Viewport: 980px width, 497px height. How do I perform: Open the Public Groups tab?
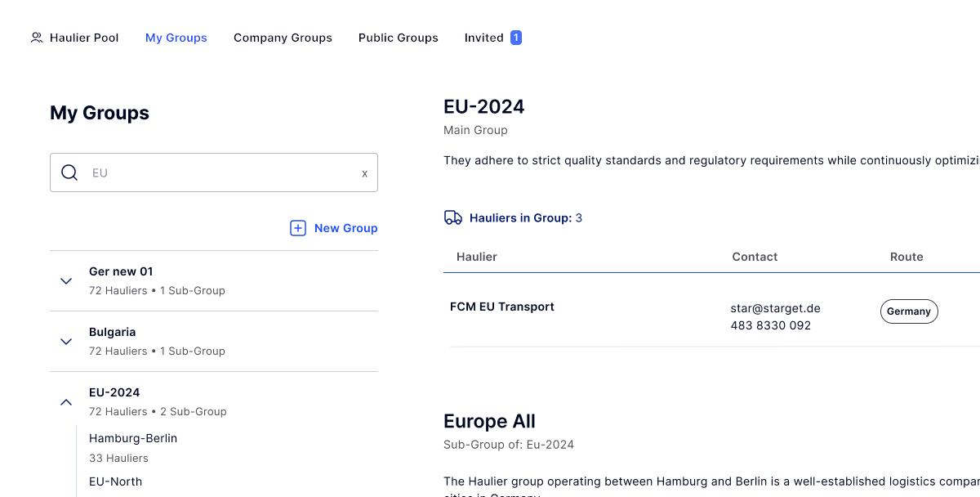pos(398,37)
